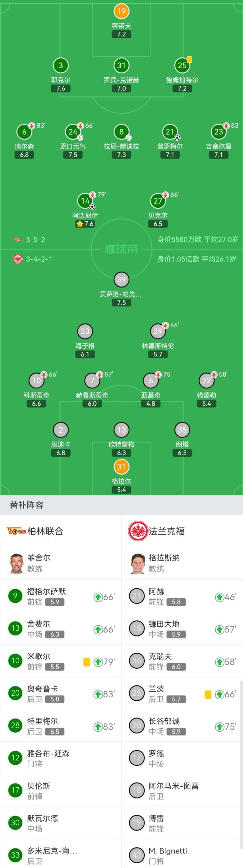Click goalkeeper 容诺夫 number 19 badge
The width and height of the screenshot is (243, 868).
(x=122, y=11)
